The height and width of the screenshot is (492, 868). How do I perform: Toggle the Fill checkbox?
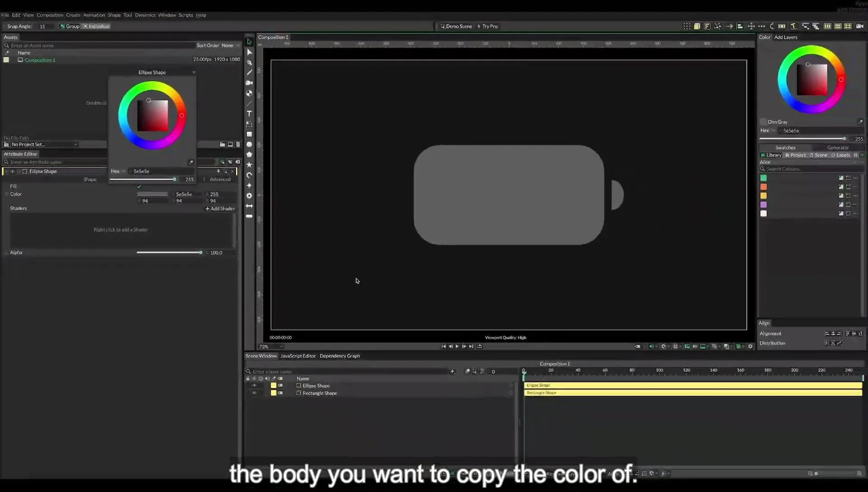pos(139,186)
